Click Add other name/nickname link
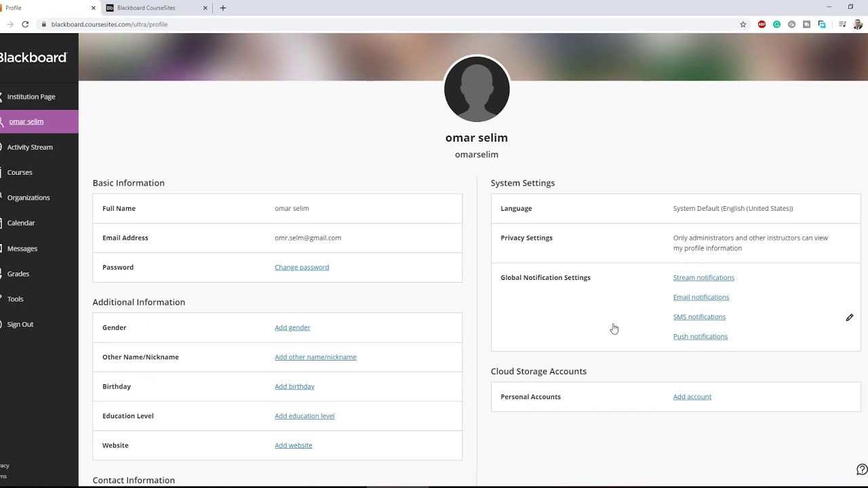This screenshot has width=868, height=488. (315, 357)
